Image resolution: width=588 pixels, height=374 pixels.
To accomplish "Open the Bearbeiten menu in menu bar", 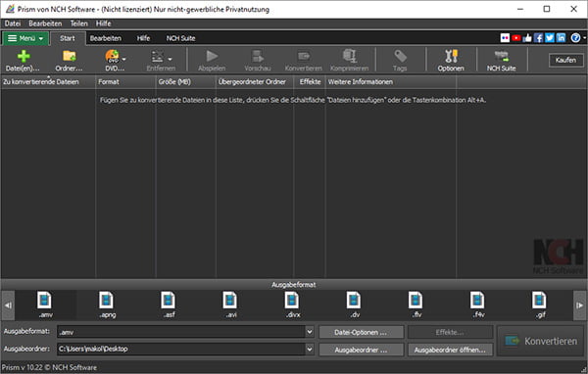I will pyautogui.click(x=45, y=23).
